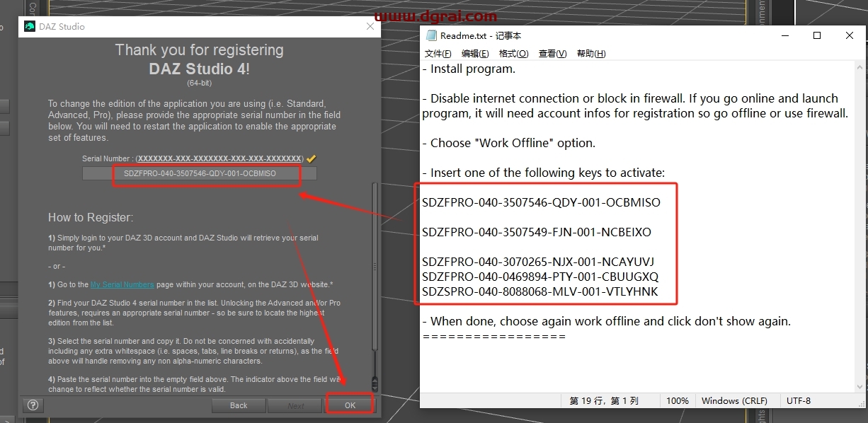868x423 pixels.
Task: Click the Back button in the dialog
Action: coord(239,405)
